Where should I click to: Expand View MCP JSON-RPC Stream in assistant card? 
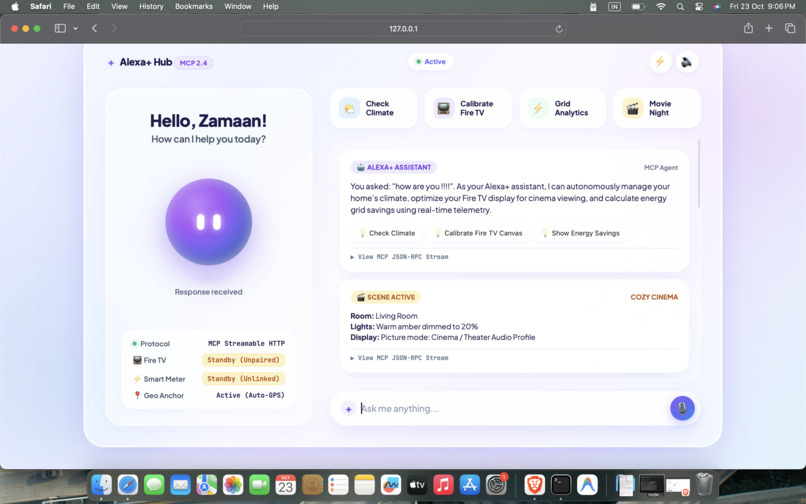pyautogui.click(x=399, y=257)
